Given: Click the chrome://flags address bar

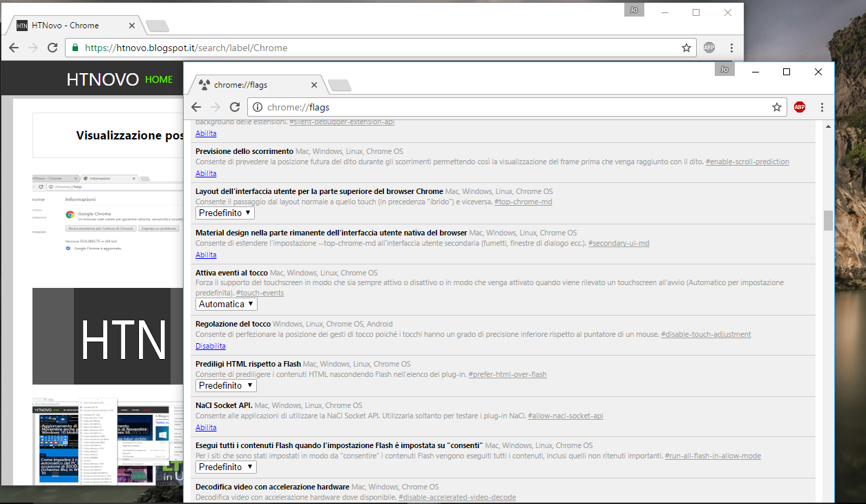Looking at the screenshot, I should point(517,107).
